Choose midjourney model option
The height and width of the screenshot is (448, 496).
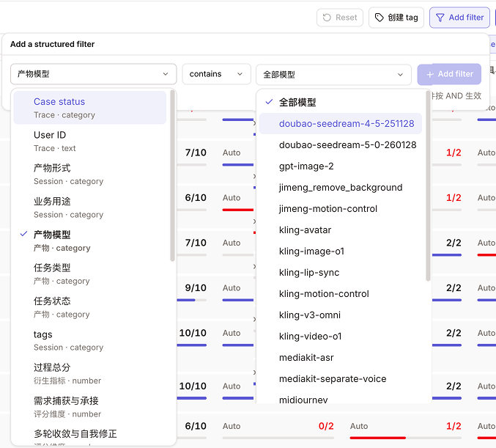[x=341, y=397]
